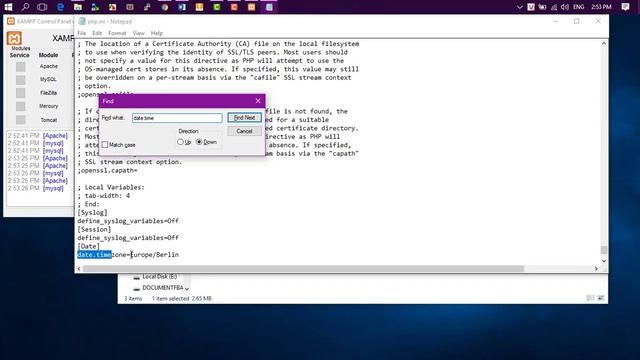Open Notepad Format menu
Screen dimensions: 640x360
(x=117, y=33)
